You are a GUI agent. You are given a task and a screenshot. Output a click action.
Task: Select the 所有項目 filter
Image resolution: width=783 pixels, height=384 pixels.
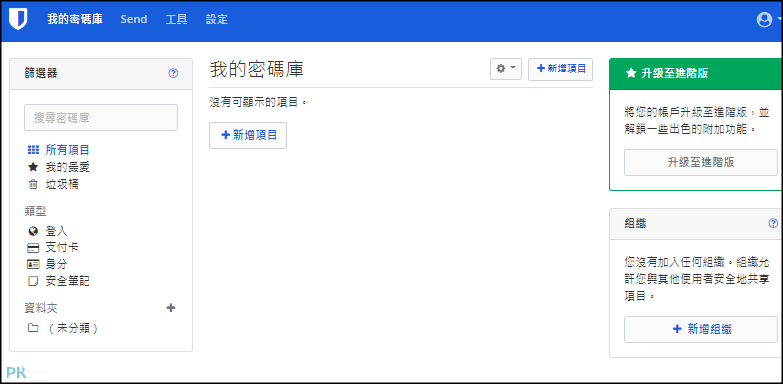[67, 150]
